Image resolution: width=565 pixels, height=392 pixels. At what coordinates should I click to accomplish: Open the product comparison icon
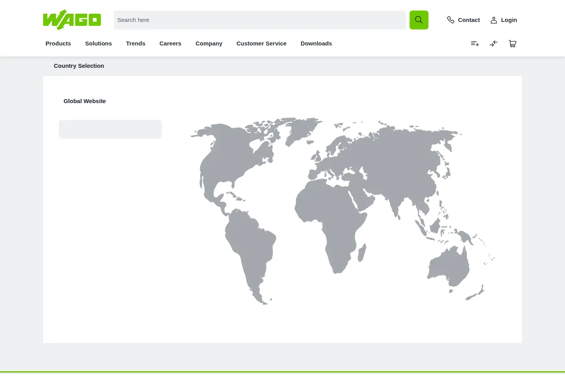coord(494,44)
